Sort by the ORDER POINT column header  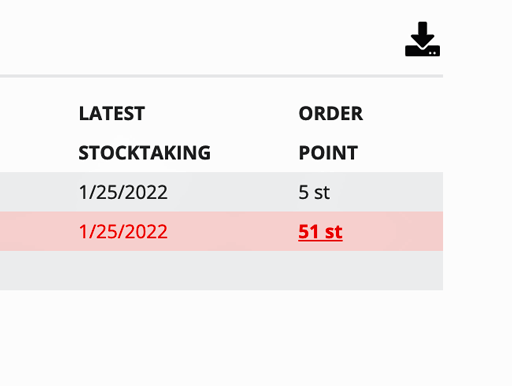(331, 133)
